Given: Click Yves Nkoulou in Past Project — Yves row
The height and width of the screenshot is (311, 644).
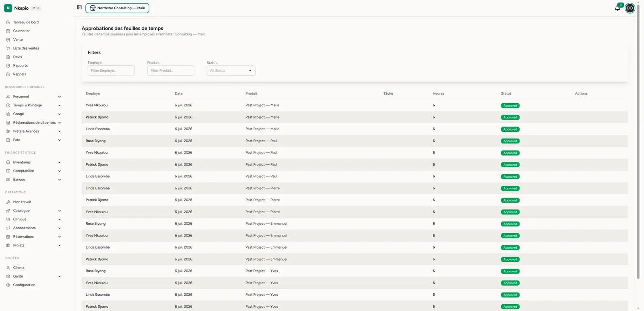Looking at the screenshot, I should 97,283.
